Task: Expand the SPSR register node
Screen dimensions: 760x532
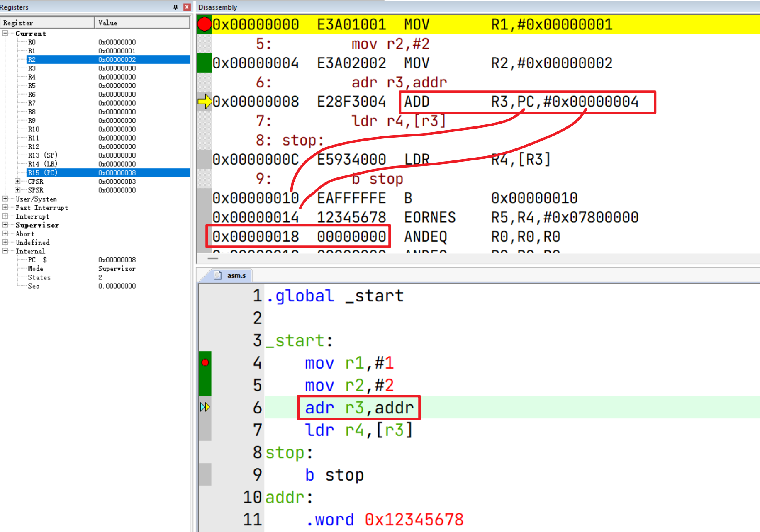Action: (x=17, y=190)
